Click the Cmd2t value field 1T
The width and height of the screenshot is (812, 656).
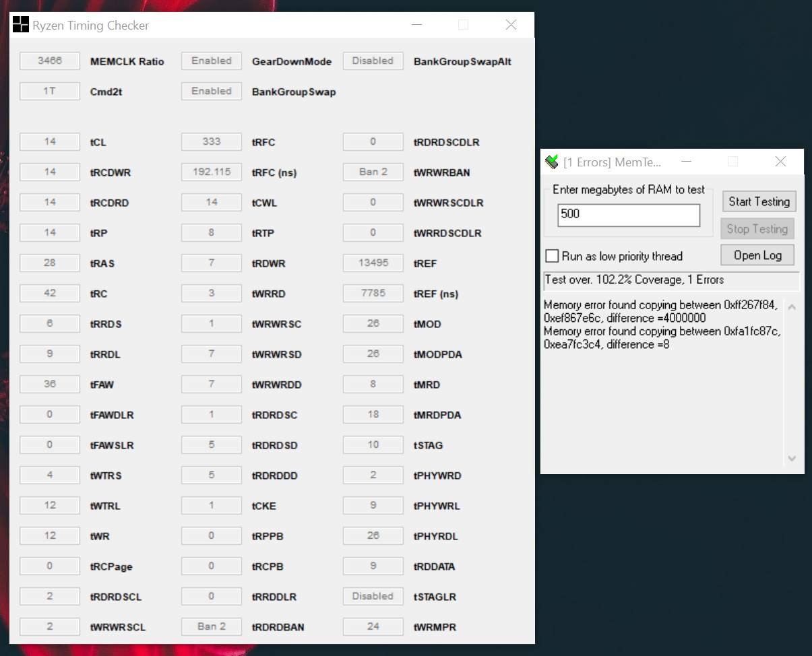coord(50,91)
